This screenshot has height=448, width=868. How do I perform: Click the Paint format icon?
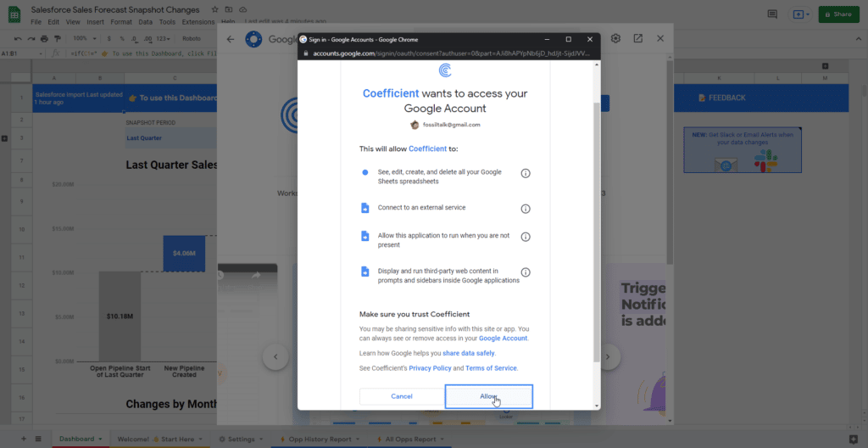57,39
